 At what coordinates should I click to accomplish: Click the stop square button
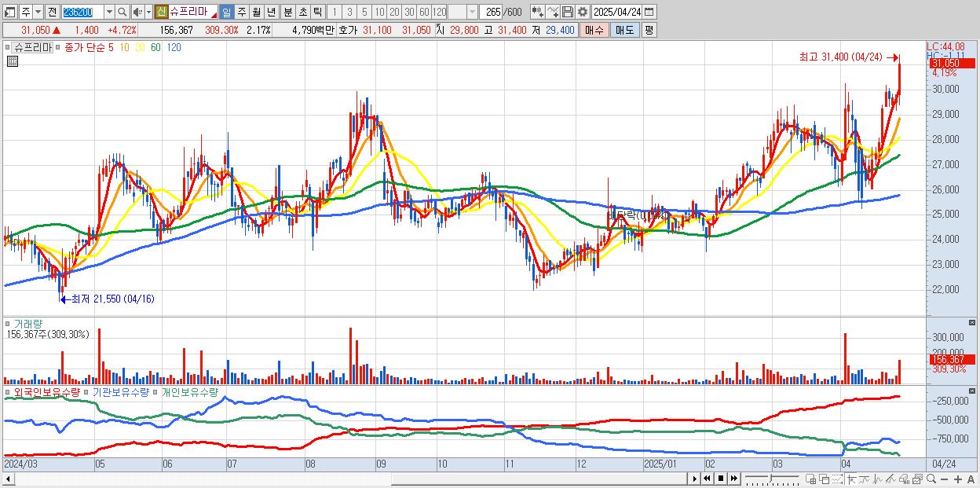(x=721, y=478)
